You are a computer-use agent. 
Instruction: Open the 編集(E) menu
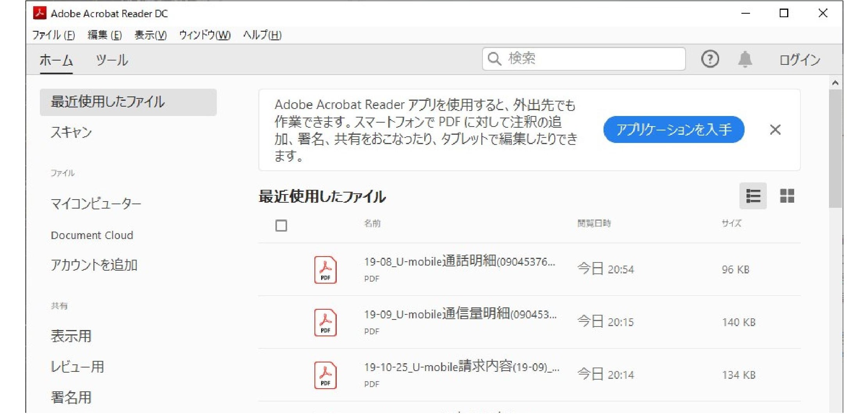(105, 35)
